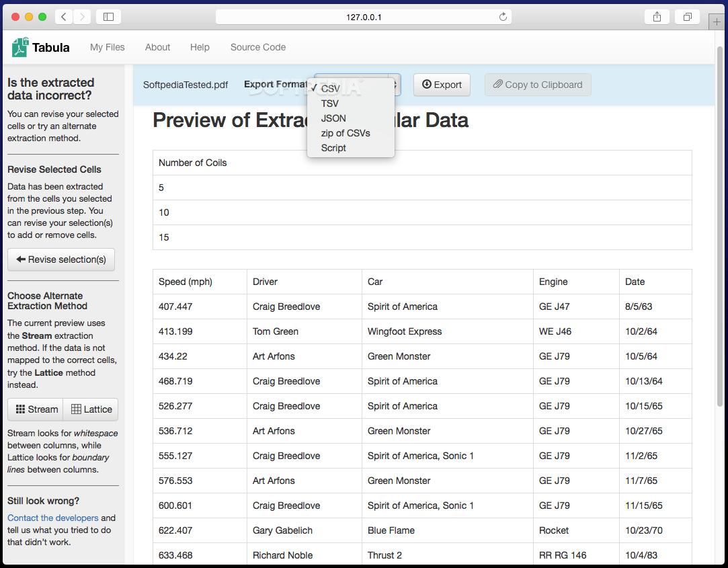
Task: Open the About page
Action: pyautogui.click(x=157, y=47)
